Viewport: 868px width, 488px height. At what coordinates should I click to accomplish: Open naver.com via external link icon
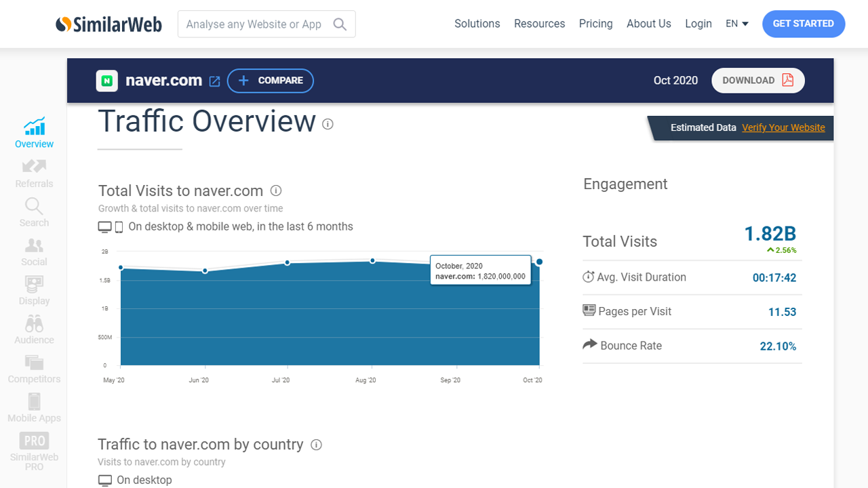pos(214,81)
